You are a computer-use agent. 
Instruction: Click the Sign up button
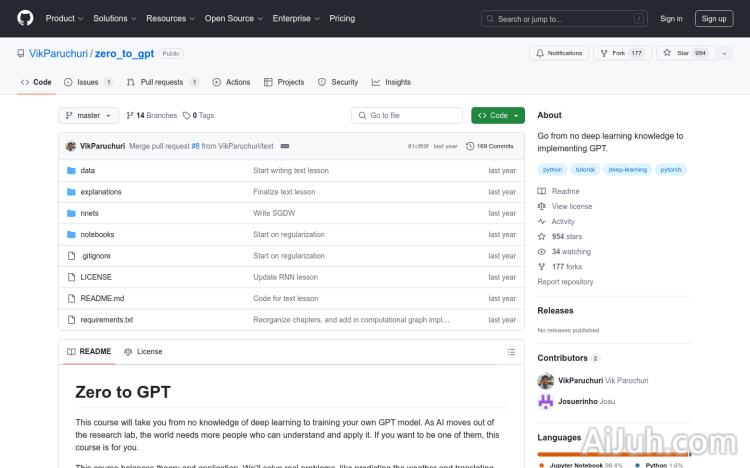[714, 18]
